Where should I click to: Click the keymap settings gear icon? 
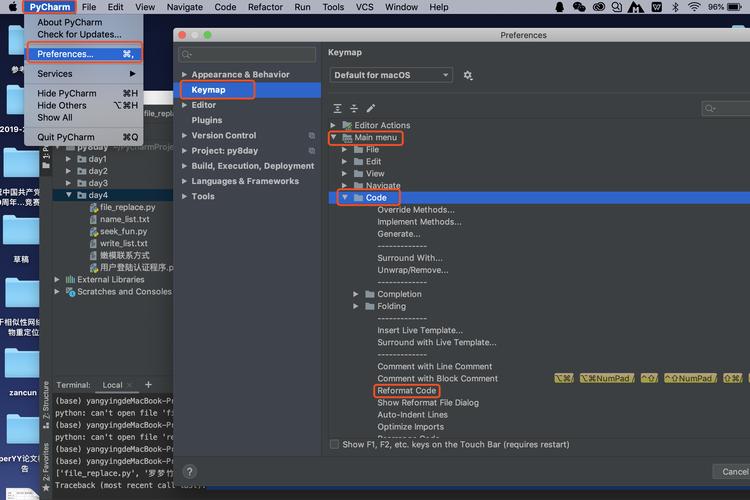(x=468, y=75)
